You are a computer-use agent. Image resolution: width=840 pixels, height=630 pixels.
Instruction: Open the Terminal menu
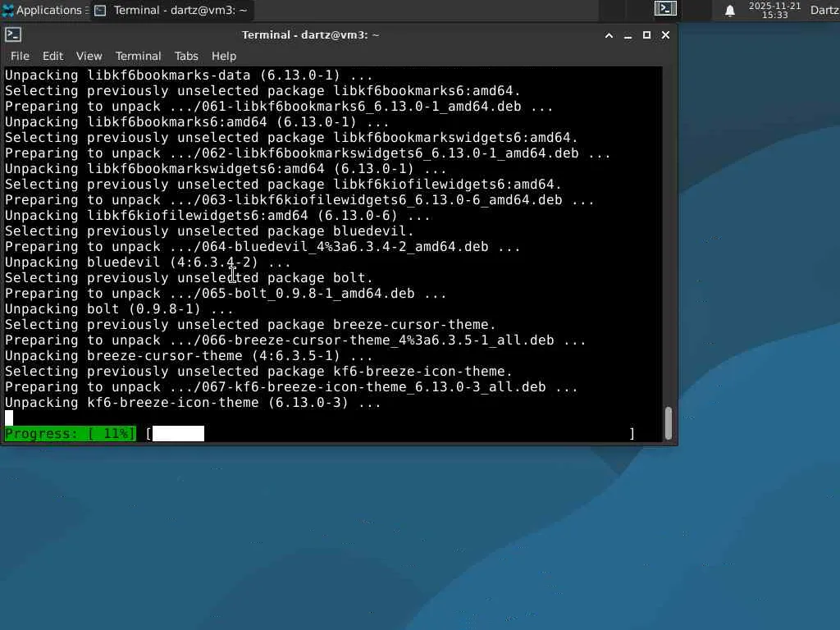tap(138, 56)
